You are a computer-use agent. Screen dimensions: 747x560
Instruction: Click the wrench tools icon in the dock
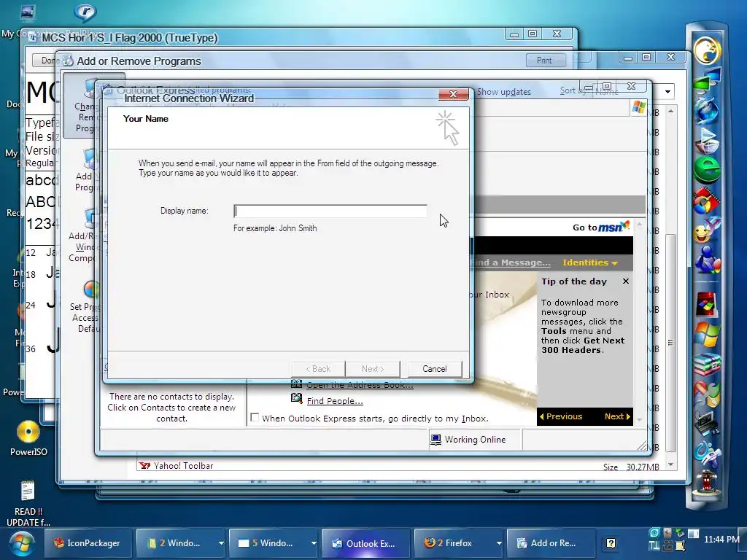click(707, 394)
